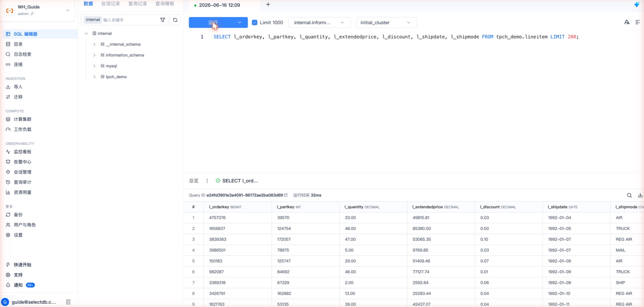Click the 设置 gear icon
The height and width of the screenshot is (307, 644).
(8, 235)
